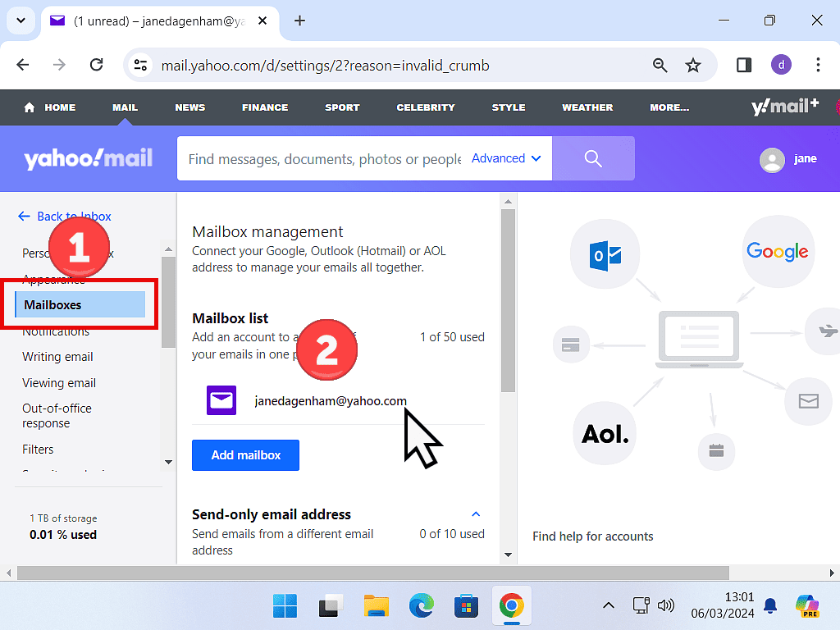
Task: Click the Yahoo Mail Plus logo
Action: point(784,107)
